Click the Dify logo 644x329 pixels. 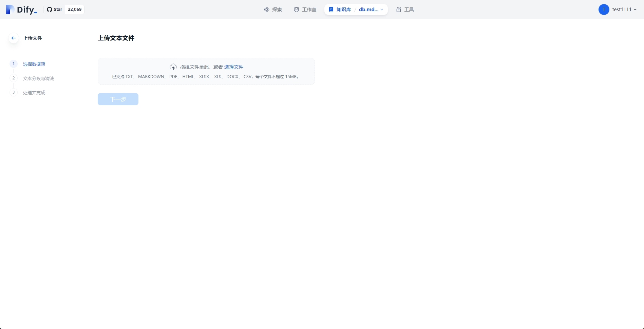(x=21, y=10)
